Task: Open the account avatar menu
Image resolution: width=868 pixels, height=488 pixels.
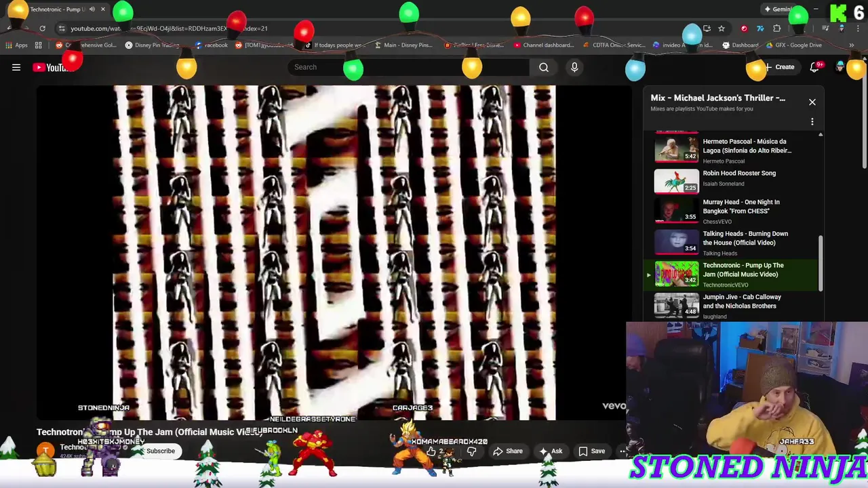Action: coord(841,67)
